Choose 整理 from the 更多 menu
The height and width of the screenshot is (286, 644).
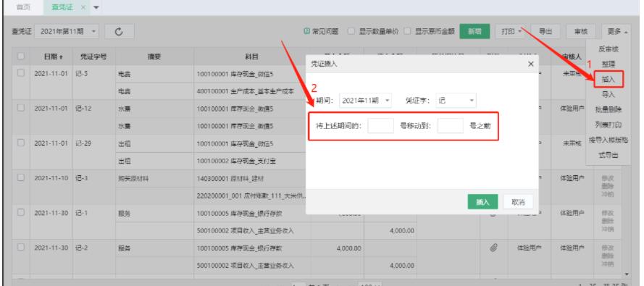[x=609, y=64]
